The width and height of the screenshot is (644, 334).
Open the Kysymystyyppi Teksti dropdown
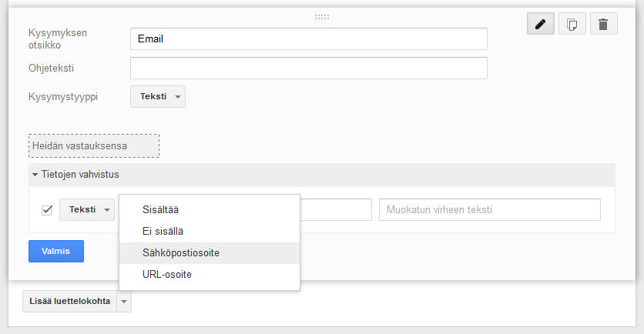click(158, 97)
